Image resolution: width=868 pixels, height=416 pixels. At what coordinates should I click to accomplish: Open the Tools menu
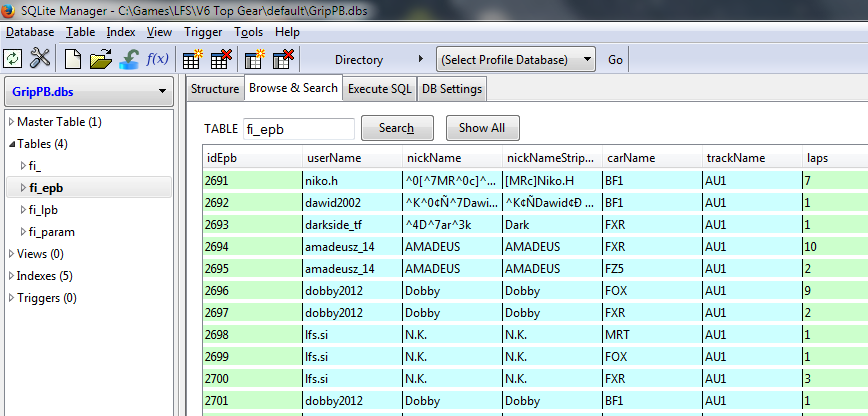(249, 32)
